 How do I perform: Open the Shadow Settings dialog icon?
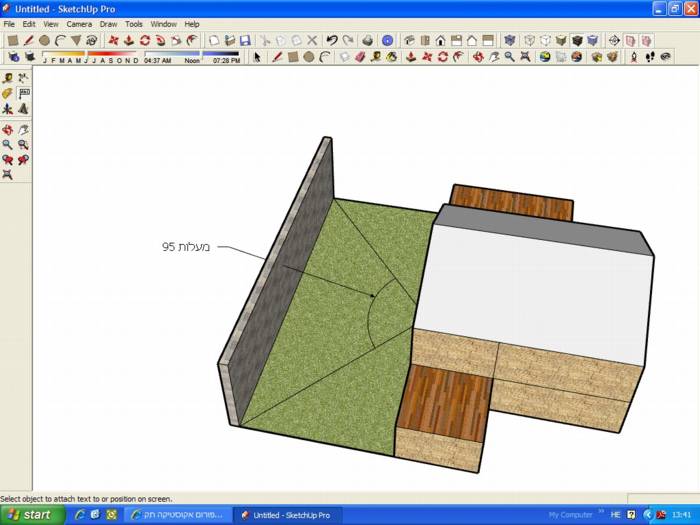[x=14, y=57]
